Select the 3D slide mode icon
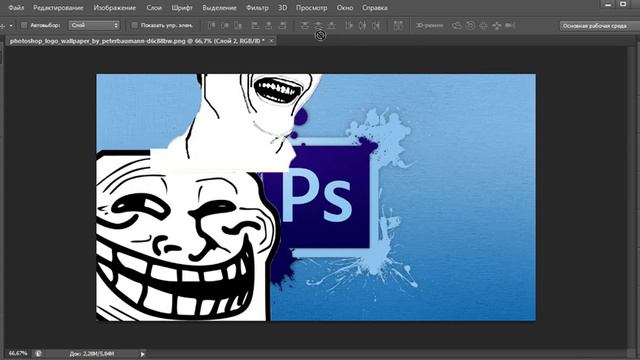This screenshot has height=360, width=640. click(497, 25)
